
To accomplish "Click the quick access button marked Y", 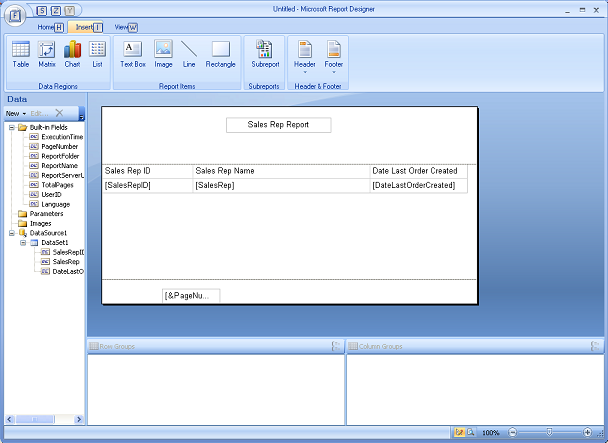I will (69, 10).
